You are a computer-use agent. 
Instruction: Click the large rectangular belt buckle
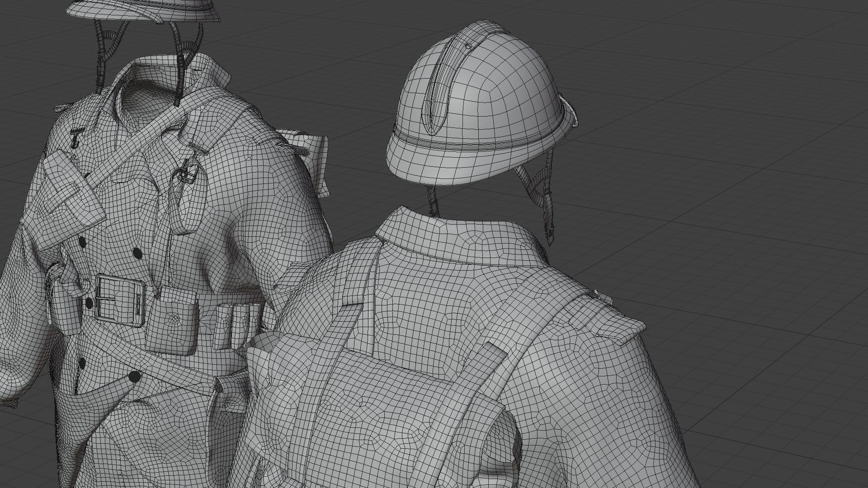[120, 300]
